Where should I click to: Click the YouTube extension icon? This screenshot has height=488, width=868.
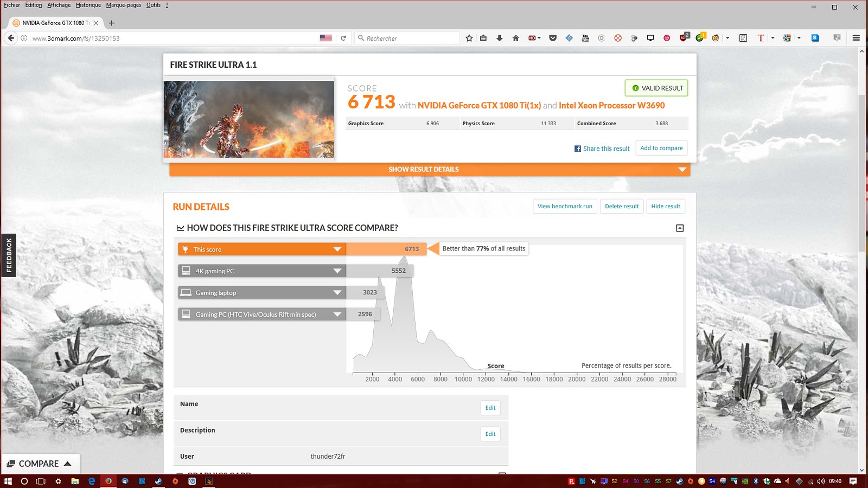pos(585,38)
